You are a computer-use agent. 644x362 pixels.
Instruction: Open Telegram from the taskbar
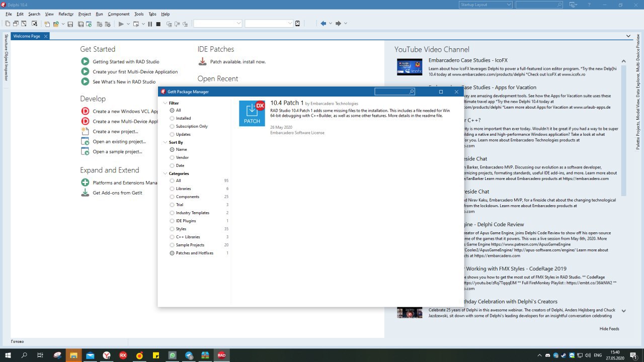pyautogui.click(x=189, y=355)
